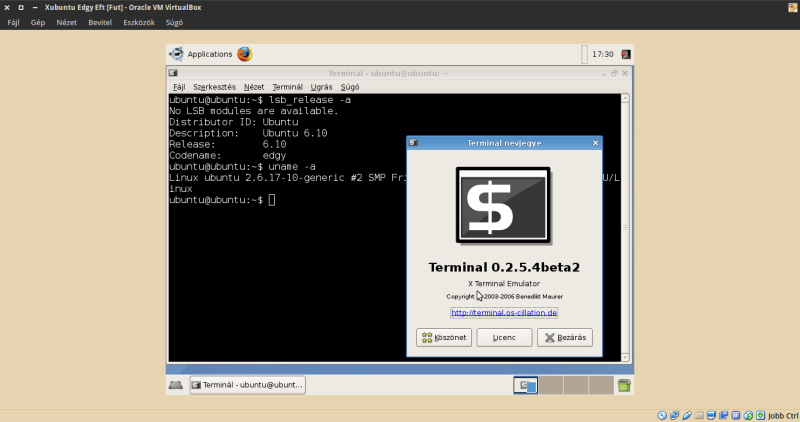Open the terminal.os-cillation.de link
800x422 pixels.
(504, 312)
